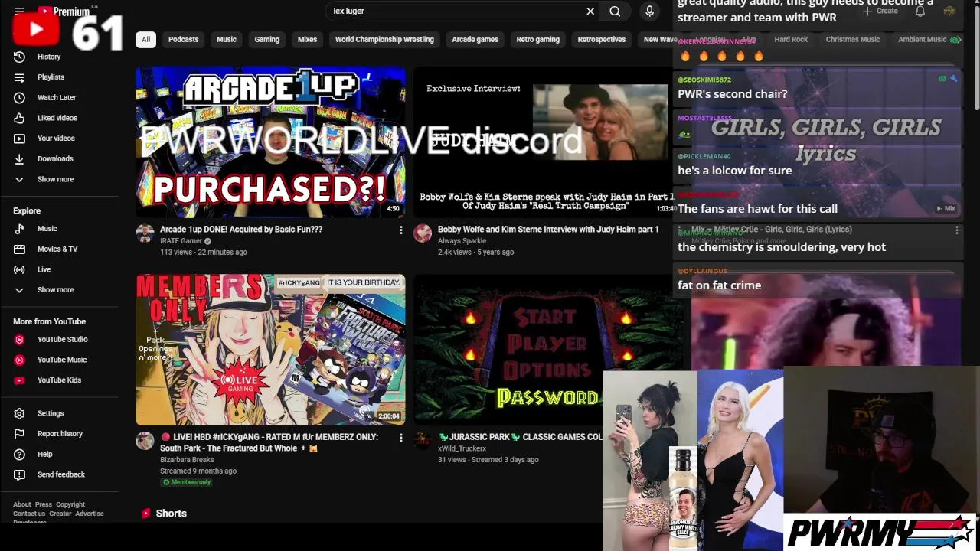Viewport: 980px width, 551px height.
Task: Open the Advertise footer link
Action: pos(90,514)
